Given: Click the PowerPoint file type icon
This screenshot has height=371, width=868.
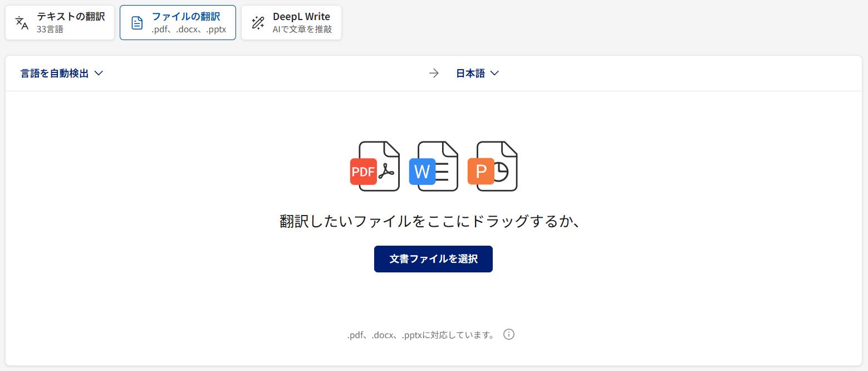Looking at the screenshot, I should pos(493,166).
